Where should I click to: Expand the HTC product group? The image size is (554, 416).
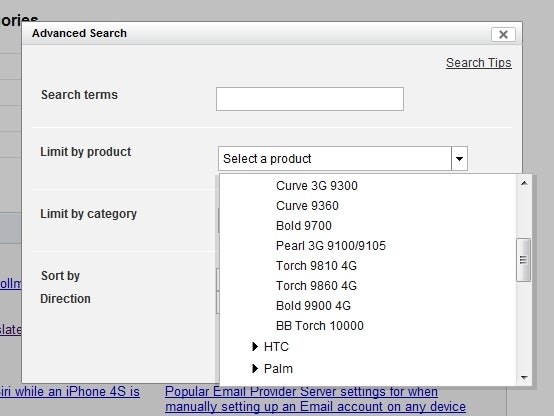pyautogui.click(x=255, y=347)
